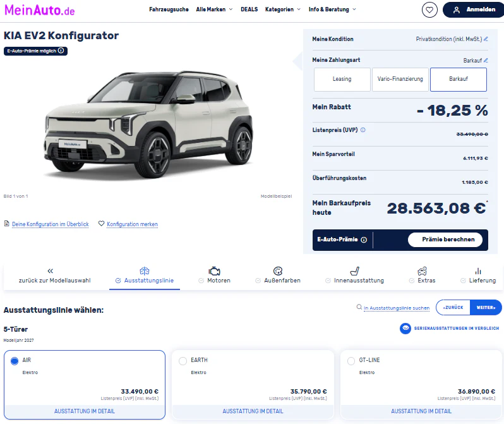Image resolution: width=504 pixels, height=424 pixels.
Task: Open Ausstattung im Detail for GT-LINE
Action: coord(421,411)
